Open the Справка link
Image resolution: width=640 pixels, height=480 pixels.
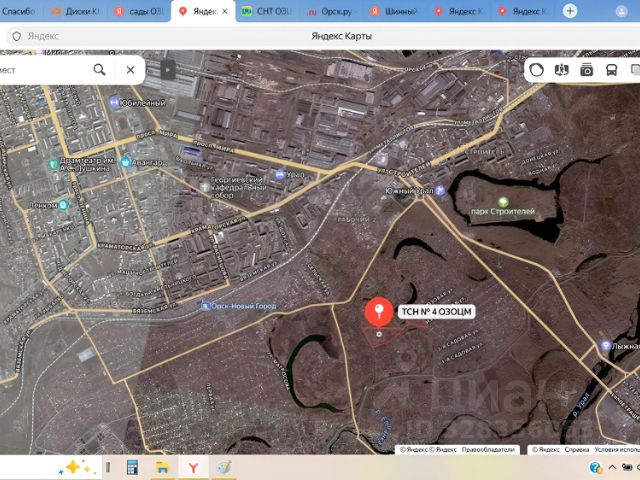click(x=577, y=449)
